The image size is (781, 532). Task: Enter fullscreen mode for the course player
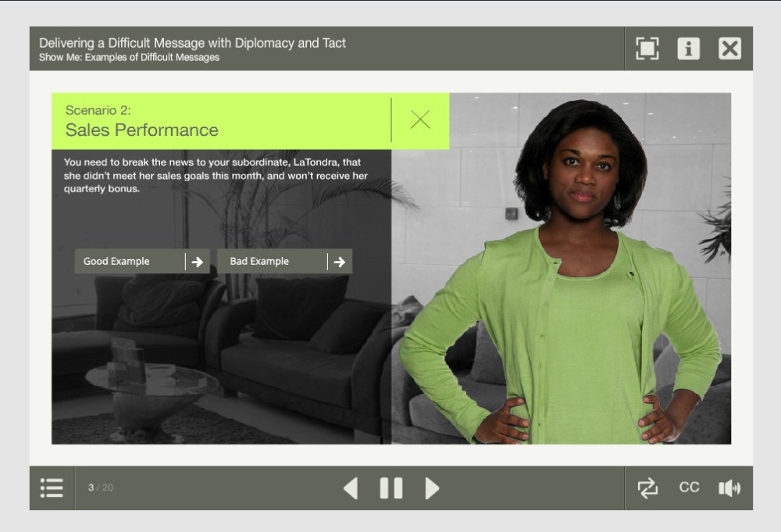647,48
